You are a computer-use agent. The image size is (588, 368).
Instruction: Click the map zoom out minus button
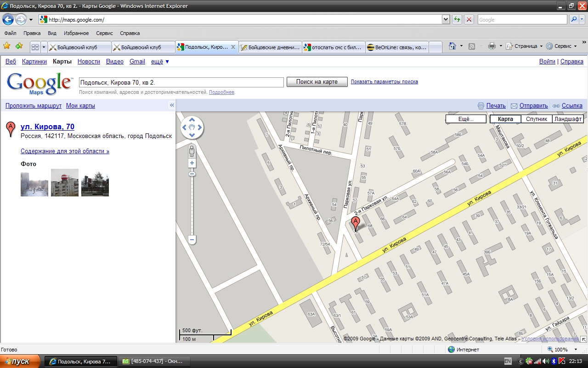pos(192,240)
